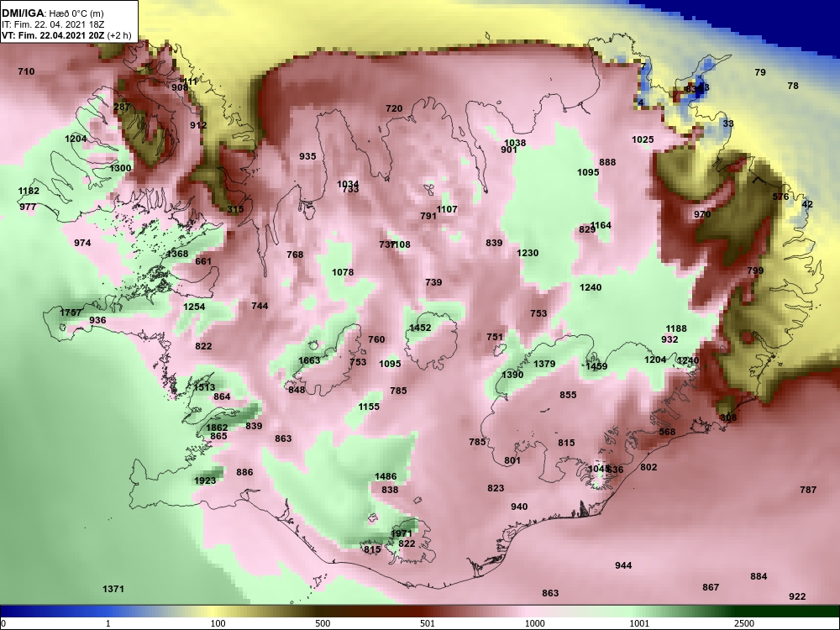Click the map value '888'
The height and width of the screenshot is (630, 840).
(x=607, y=162)
